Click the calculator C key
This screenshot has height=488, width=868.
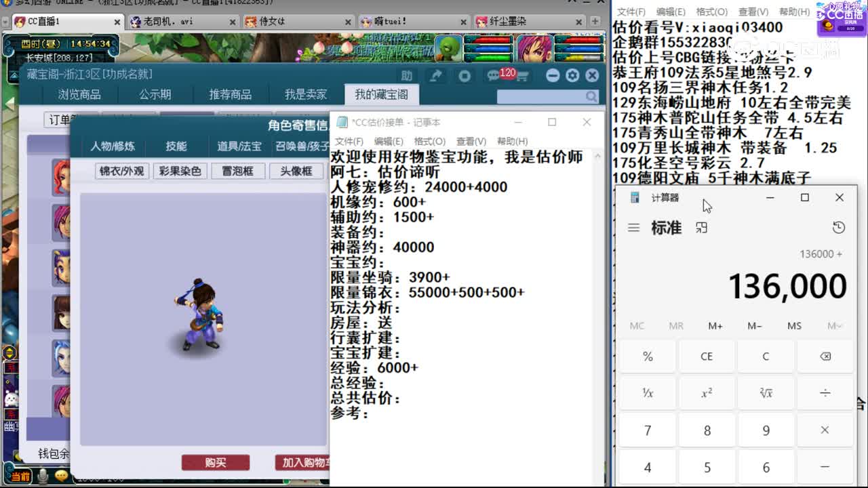coord(766,357)
